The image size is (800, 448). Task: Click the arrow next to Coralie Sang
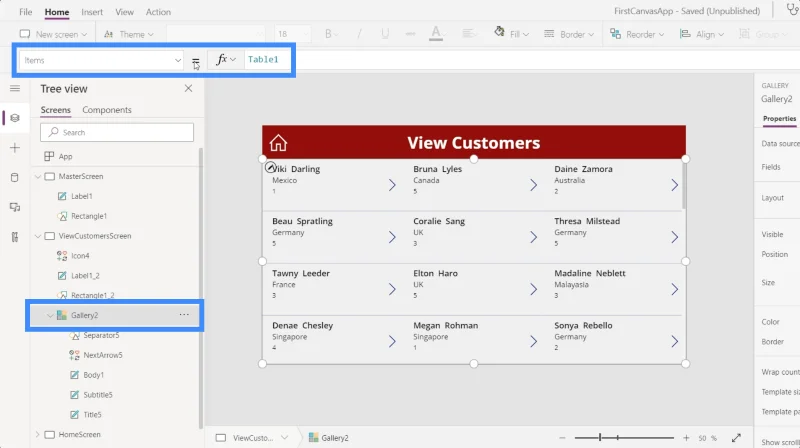[x=533, y=237]
